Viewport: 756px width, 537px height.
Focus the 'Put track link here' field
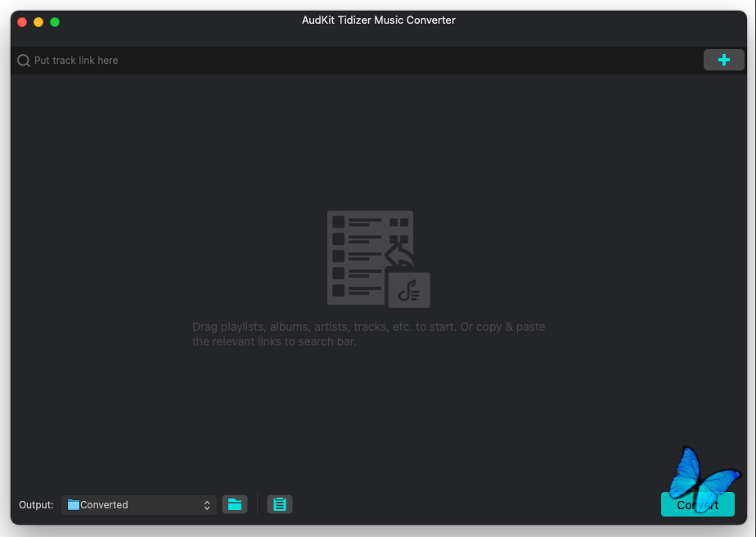[360, 61]
